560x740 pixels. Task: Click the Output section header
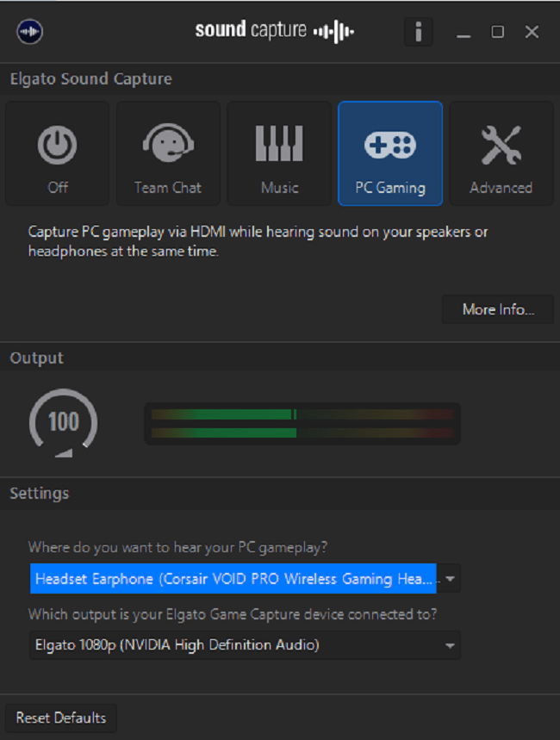(36, 357)
